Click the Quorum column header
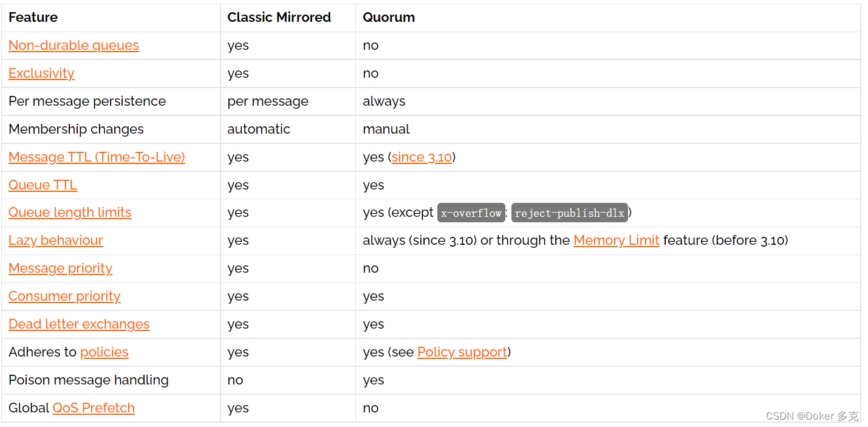The width and height of the screenshot is (868, 427). pos(389,18)
